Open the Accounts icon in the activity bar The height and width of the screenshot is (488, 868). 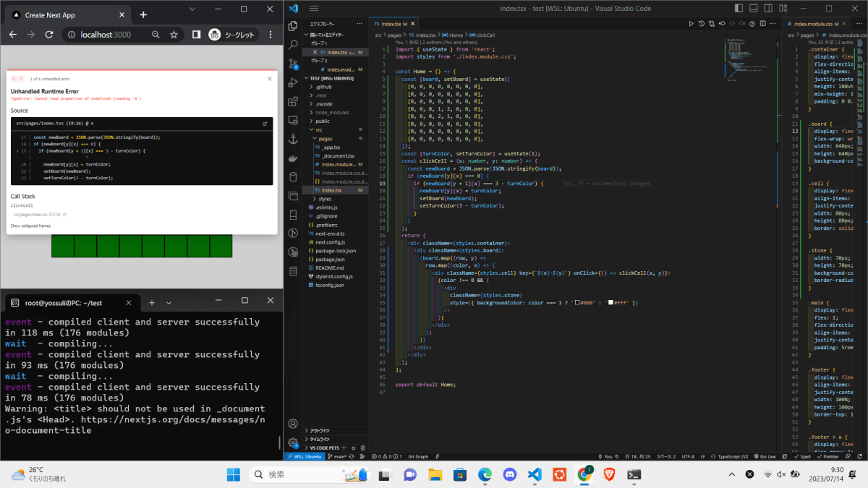(293, 424)
